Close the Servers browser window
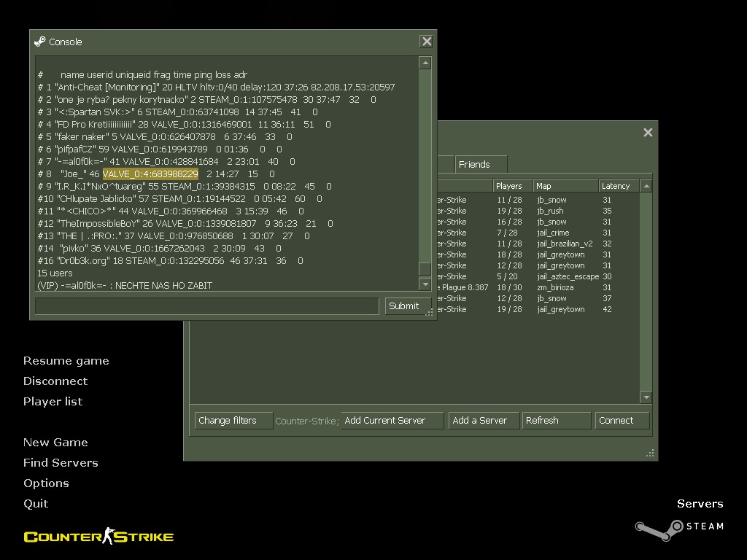 [x=648, y=133]
